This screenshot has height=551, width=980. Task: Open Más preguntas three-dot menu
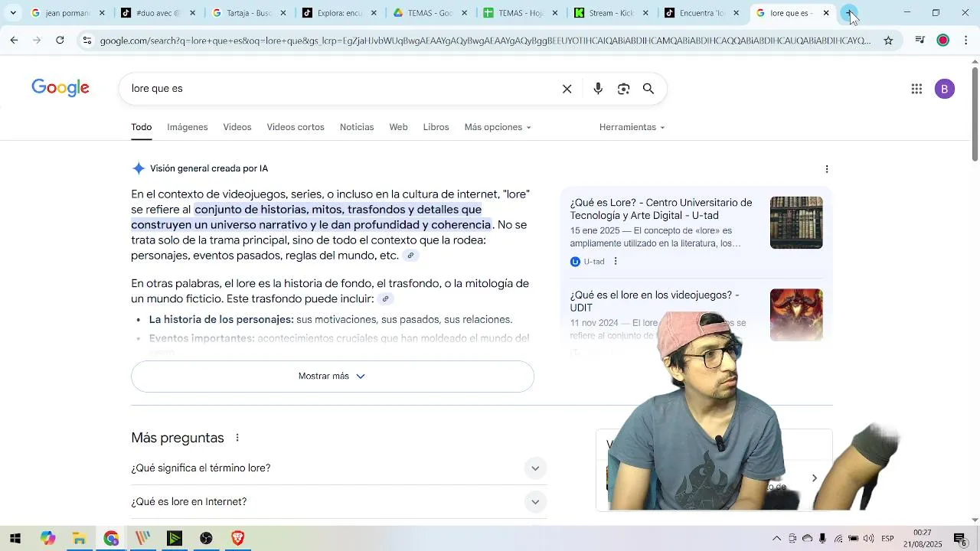[237, 438]
